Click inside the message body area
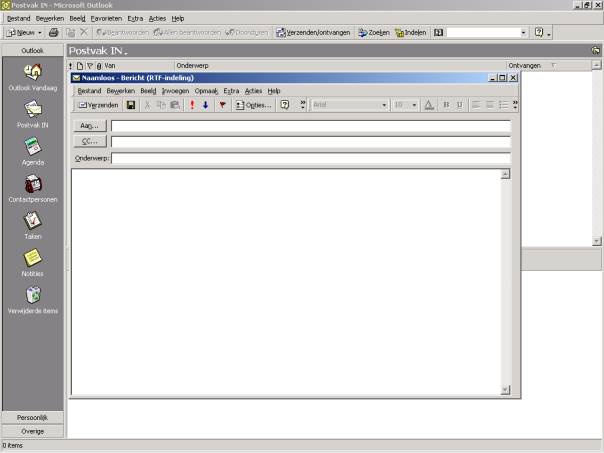The width and height of the screenshot is (604, 453). pyautogui.click(x=286, y=282)
